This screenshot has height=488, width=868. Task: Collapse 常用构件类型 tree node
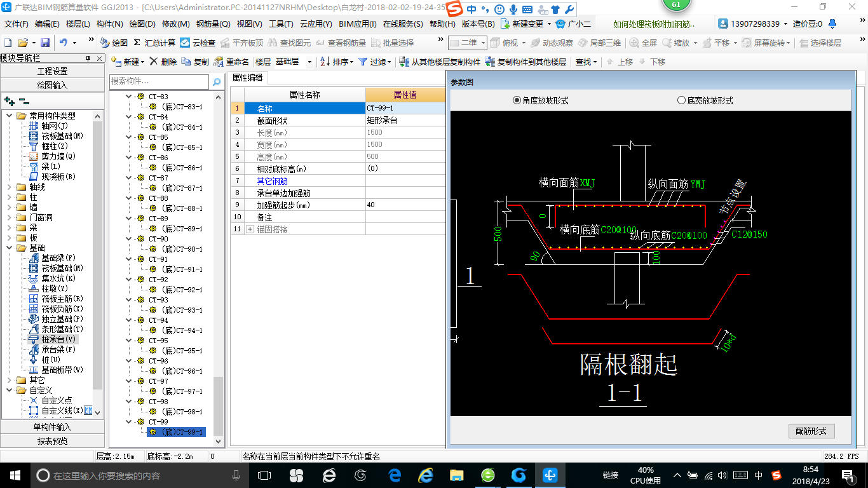click(10, 116)
